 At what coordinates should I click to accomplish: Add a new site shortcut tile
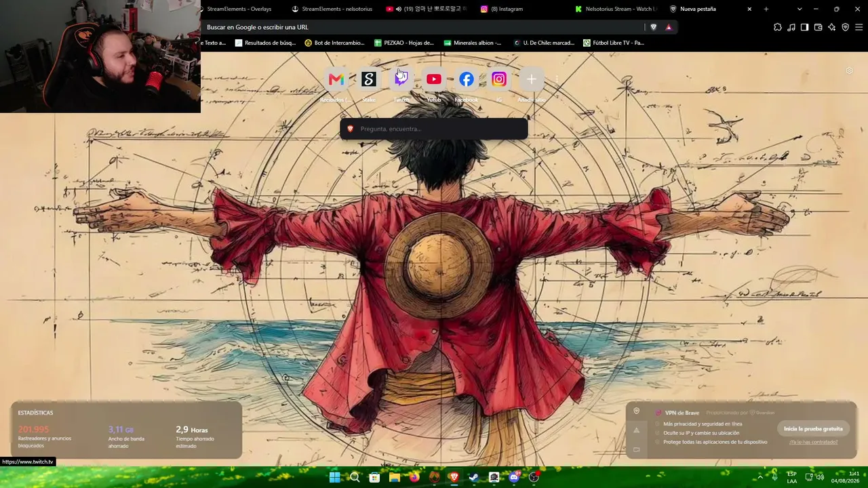pyautogui.click(x=532, y=79)
